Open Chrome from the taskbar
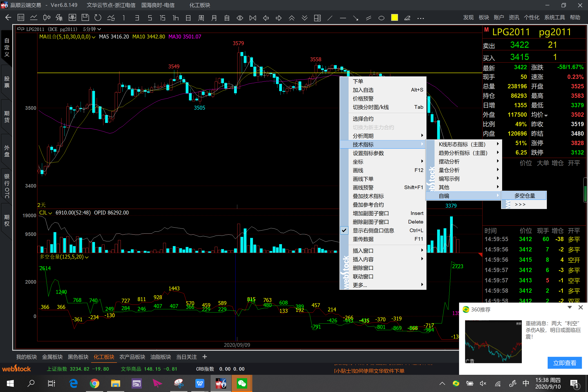Screen dimensions: 588x392 pyautogui.click(x=95, y=383)
